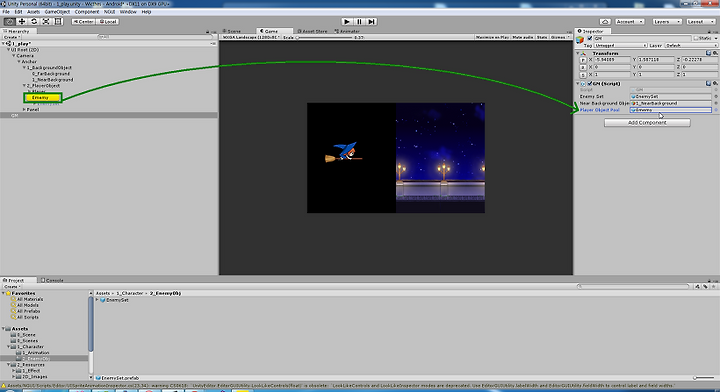Toggle Maximize on Play
The image size is (720, 392).
pyautogui.click(x=492, y=37)
